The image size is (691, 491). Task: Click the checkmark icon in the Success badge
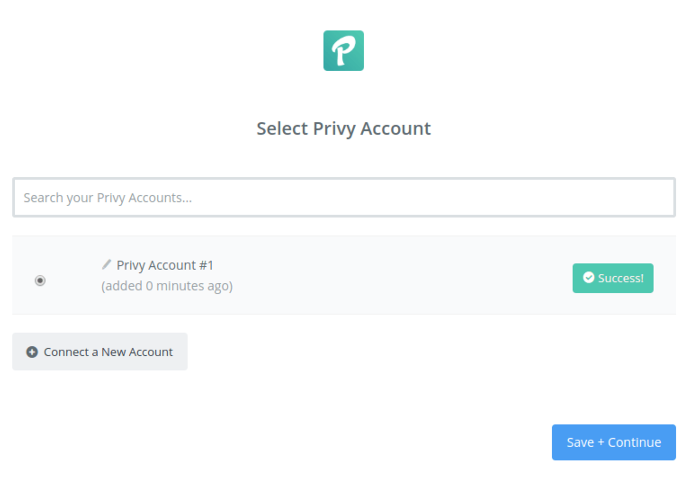point(588,277)
